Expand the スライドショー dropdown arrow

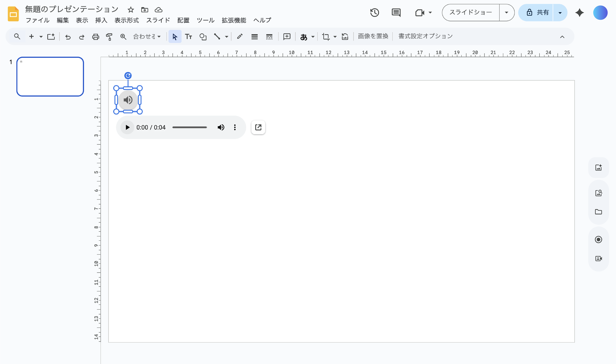click(506, 13)
